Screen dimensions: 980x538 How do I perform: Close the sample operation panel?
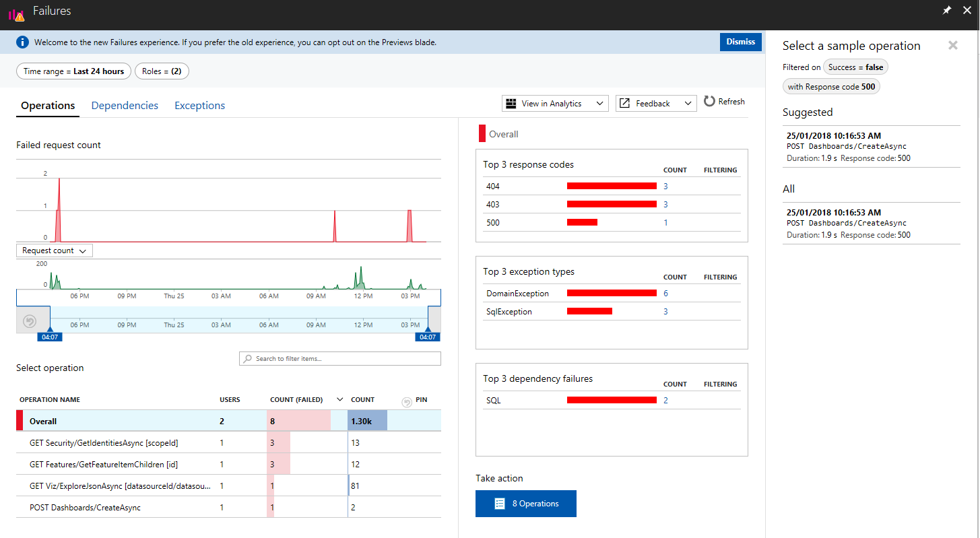952,46
